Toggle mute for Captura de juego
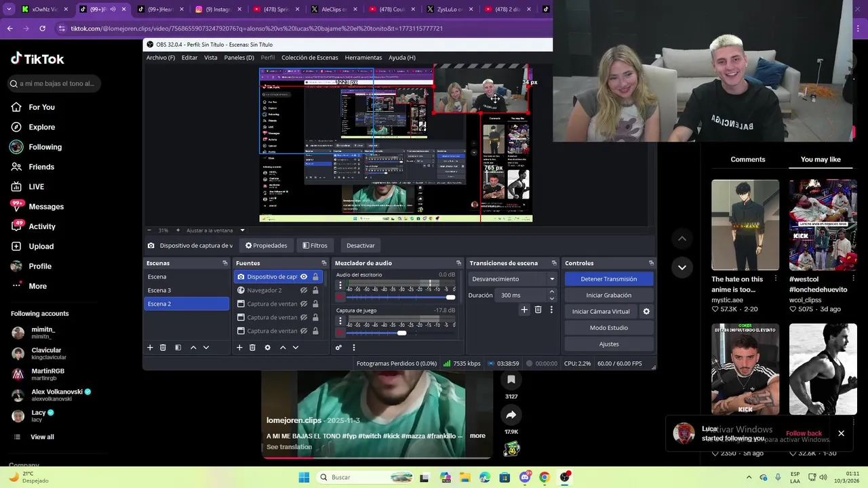The image size is (868, 488). tap(340, 333)
